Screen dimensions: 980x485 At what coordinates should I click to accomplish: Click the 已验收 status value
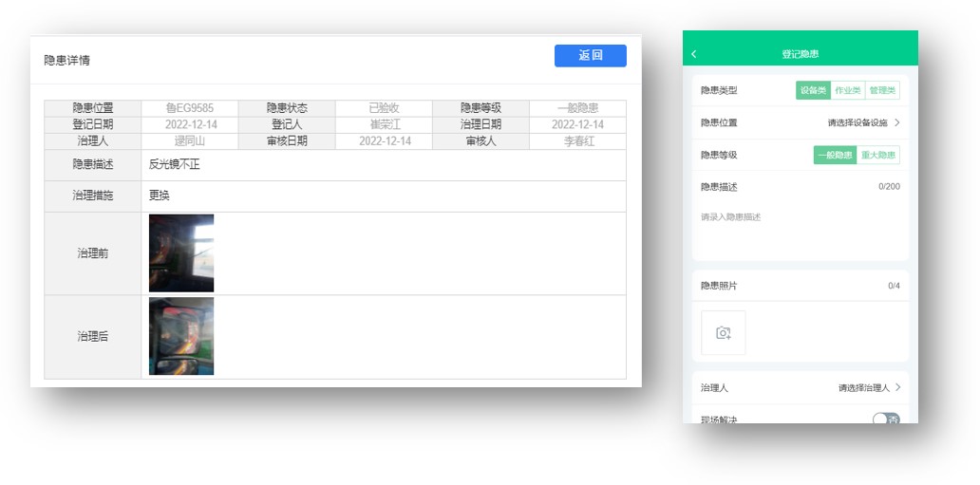pyautogui.click(x=384, y=108)
